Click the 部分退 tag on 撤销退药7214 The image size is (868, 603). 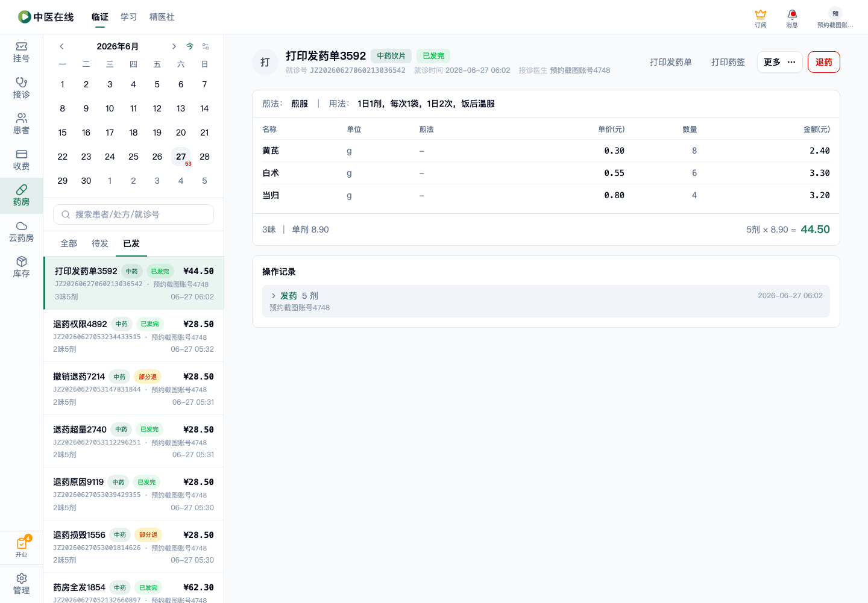[148, 377]
